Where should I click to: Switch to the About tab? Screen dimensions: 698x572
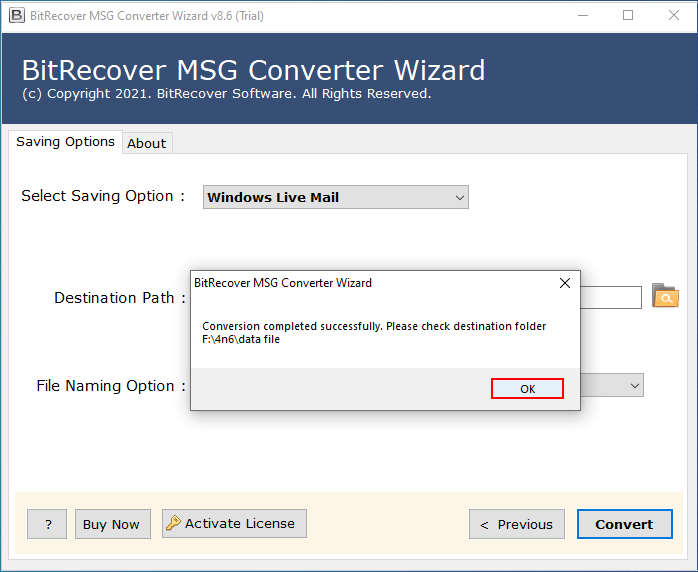[146, 143]
